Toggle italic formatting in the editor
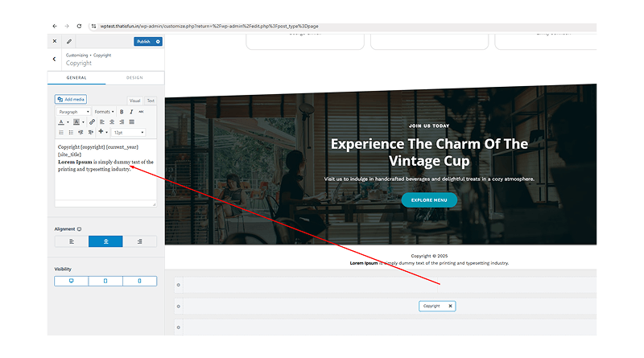Screen dimensions: 644x358 point(131,112)
